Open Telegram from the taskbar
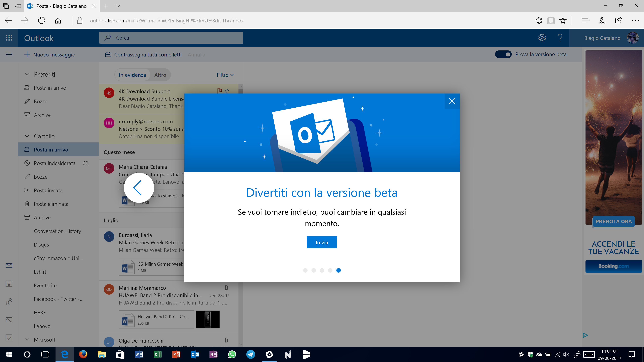 tap(251, 354)
